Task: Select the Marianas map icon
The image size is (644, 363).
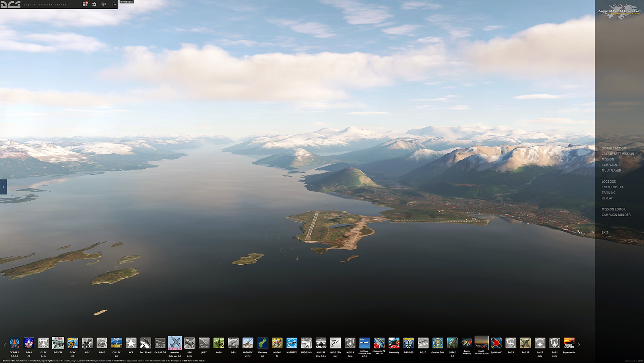Action: [x=262, y=343]
